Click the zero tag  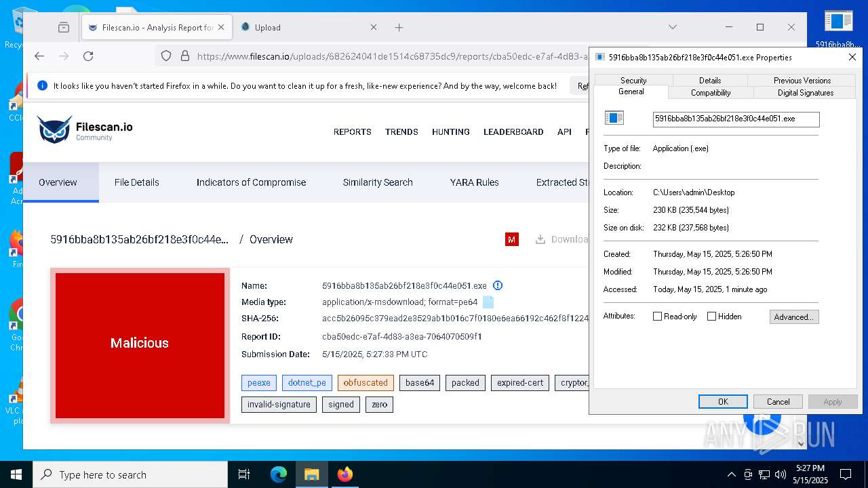[x=380, y=405]
